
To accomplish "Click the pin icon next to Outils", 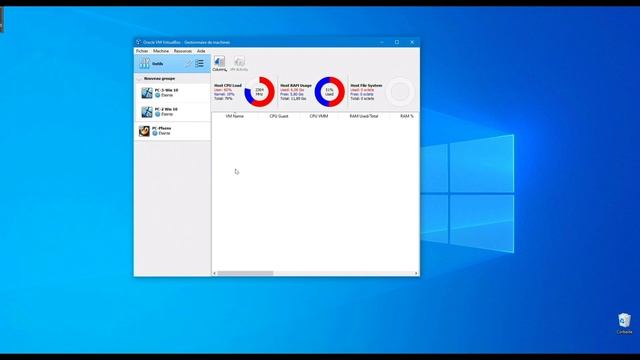I will [188, 64].
